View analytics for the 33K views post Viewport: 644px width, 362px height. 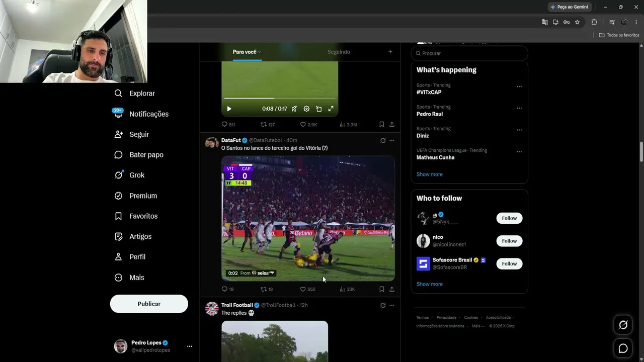tap(347, 290)
